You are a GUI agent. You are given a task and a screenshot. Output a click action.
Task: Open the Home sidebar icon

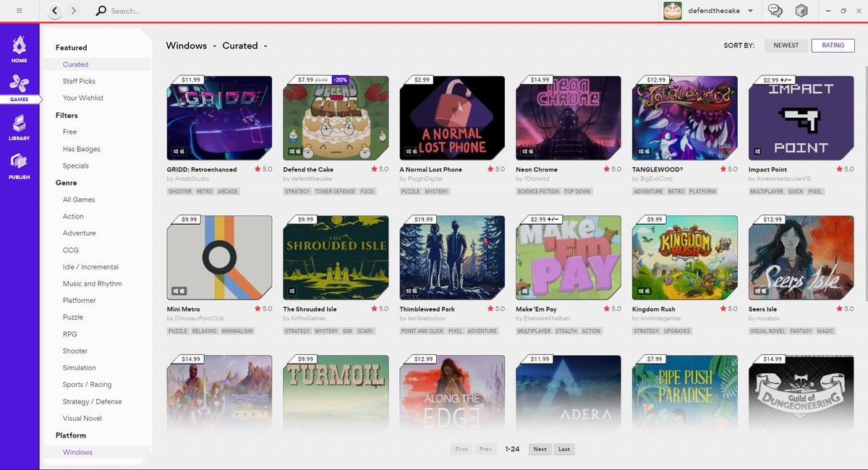(20, 51)
